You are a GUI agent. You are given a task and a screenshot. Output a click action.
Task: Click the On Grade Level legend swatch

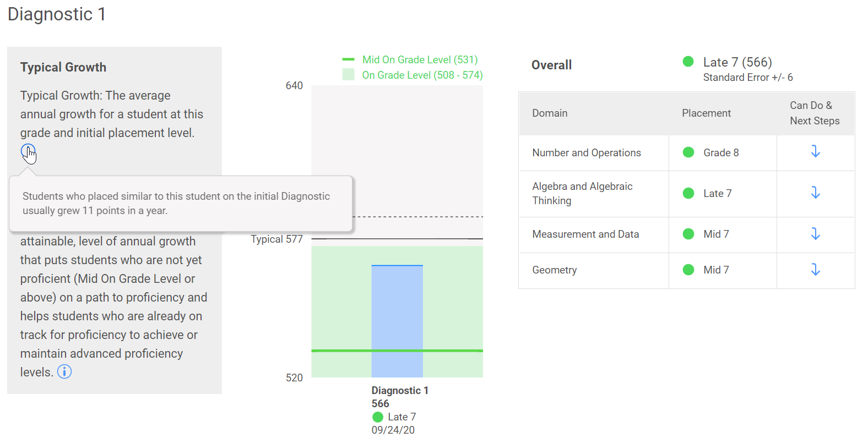click(348, 75)
